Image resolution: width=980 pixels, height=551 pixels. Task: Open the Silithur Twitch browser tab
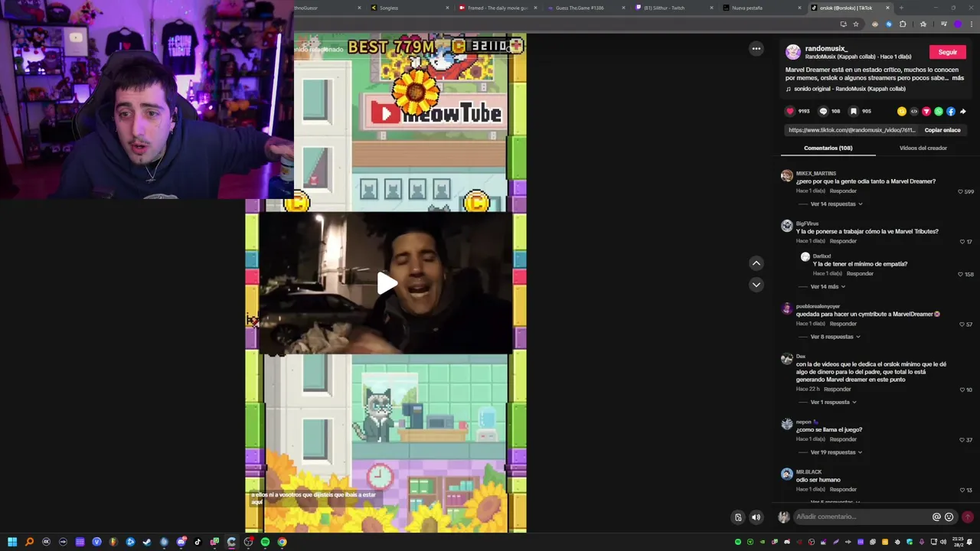point(674,8)
